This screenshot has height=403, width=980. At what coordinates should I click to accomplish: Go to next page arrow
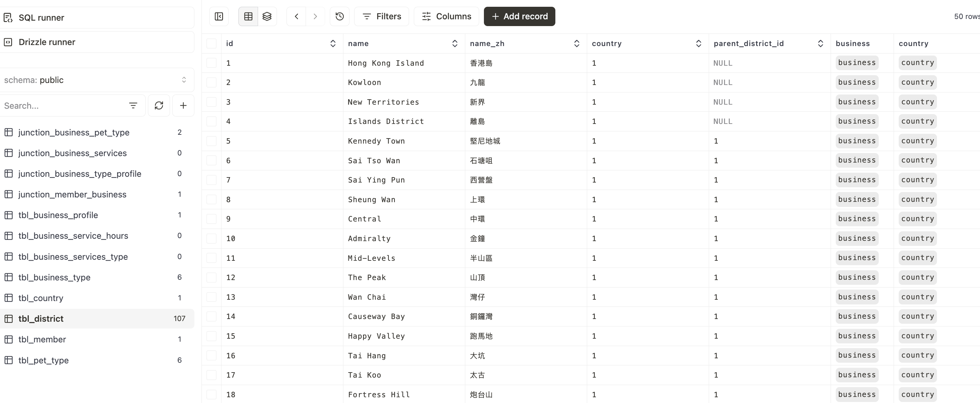315,16
